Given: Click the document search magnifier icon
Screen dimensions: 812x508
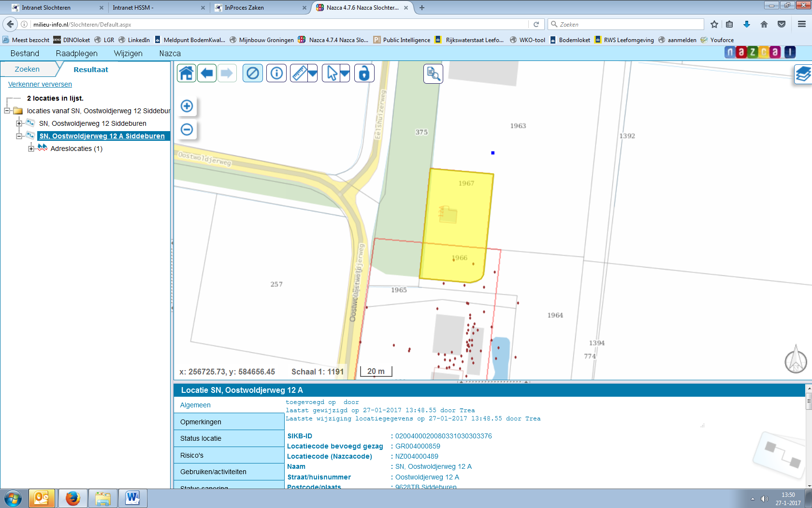Looking at the screenshot, I should click(433, 74).
